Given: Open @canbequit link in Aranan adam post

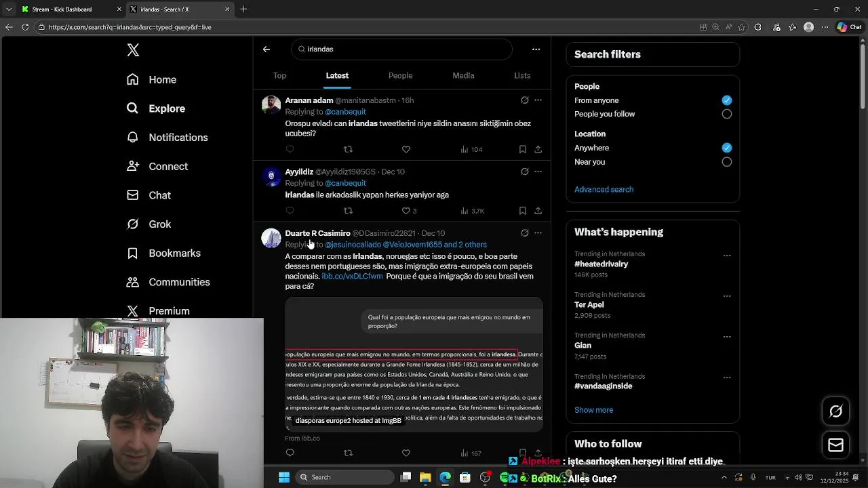Looking at the screenshot, I should click(x=345, y=112).
